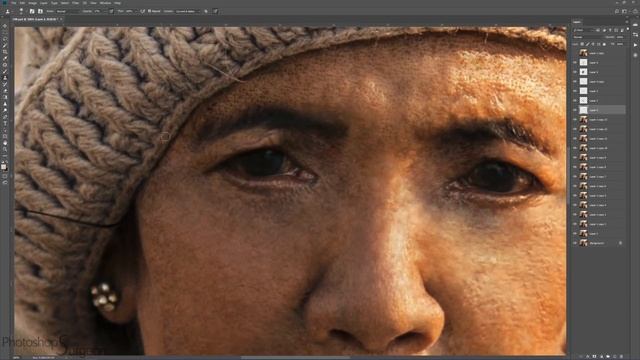Close the open document tab

tap(61, 19)
